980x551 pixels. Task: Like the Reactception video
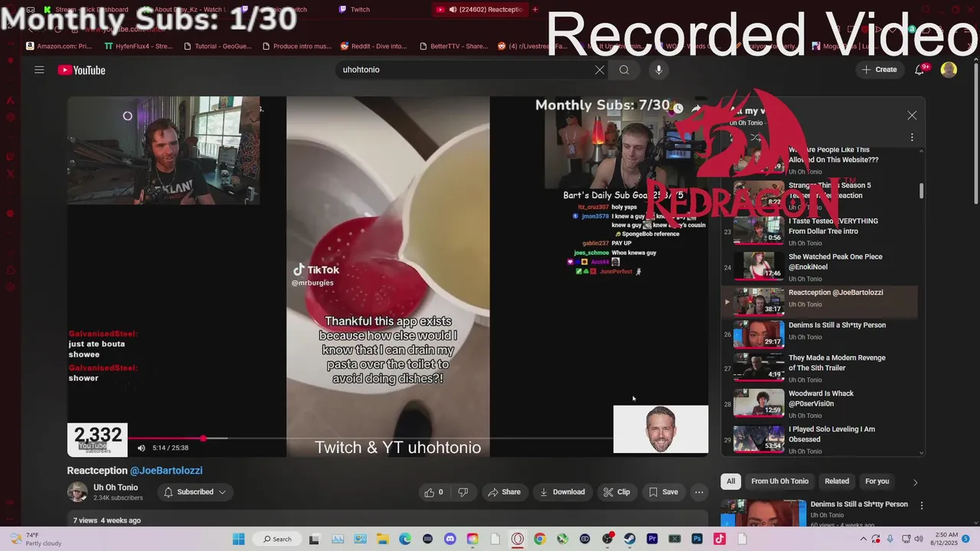click(x=433, y=492)
